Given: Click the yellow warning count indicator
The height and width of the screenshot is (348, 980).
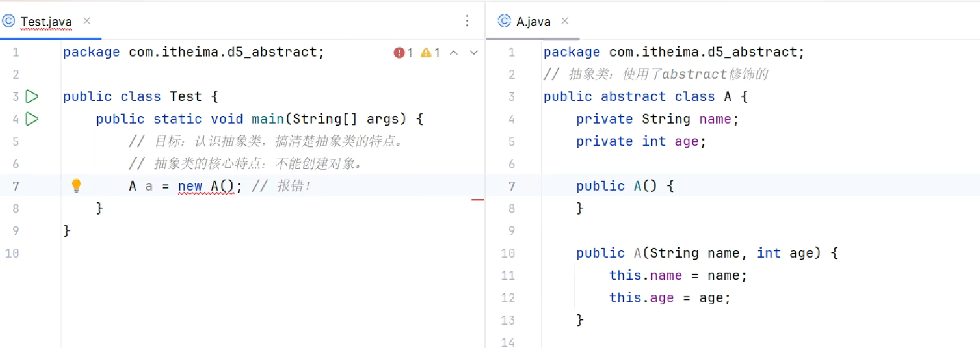Looking at the screenshot, I should pos(430,53).
